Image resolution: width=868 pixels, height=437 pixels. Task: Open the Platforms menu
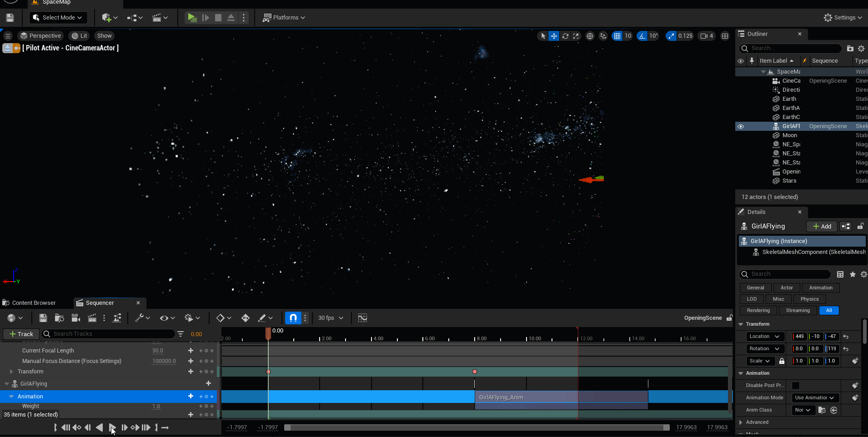284,18
